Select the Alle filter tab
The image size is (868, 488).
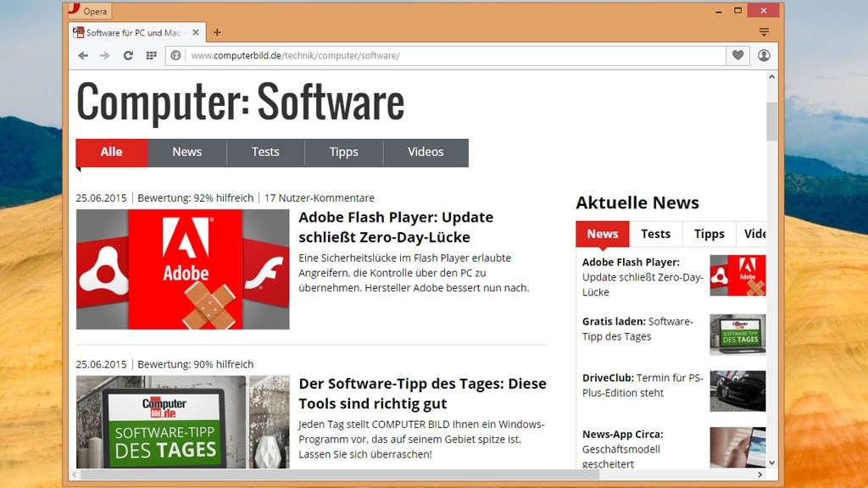111,152
